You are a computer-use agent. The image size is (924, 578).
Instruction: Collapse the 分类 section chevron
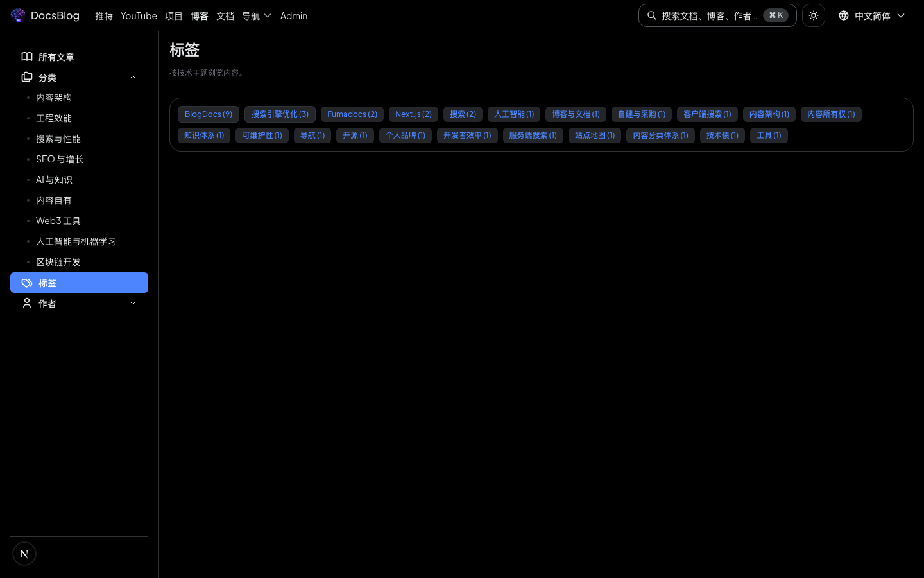(133, 77)
